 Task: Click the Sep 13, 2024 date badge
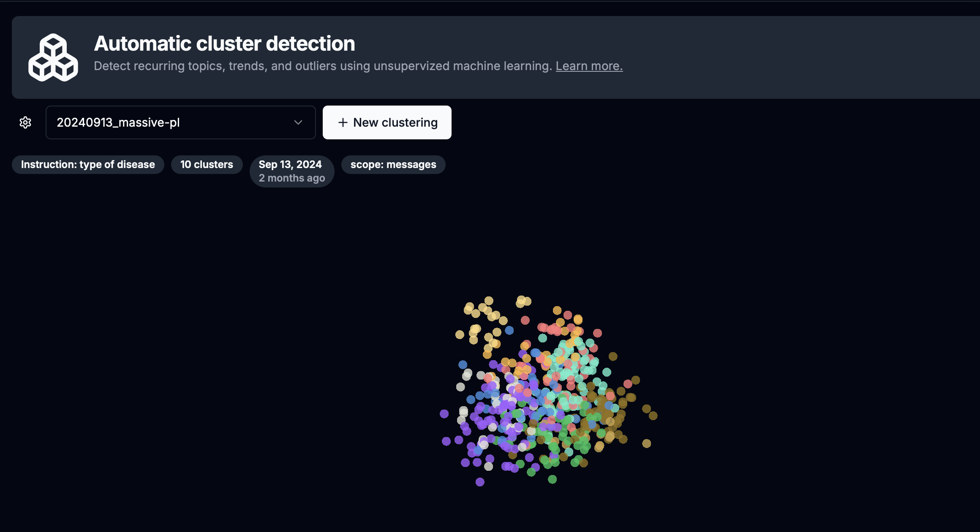tap(292, 171)
